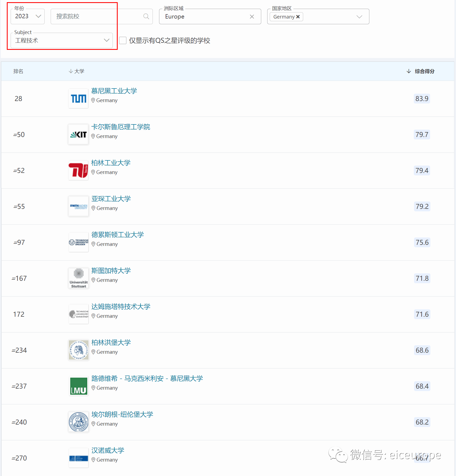456x476 pixels.
Task: Expand the country/region dropdown arrow
Action: [359, 17]
